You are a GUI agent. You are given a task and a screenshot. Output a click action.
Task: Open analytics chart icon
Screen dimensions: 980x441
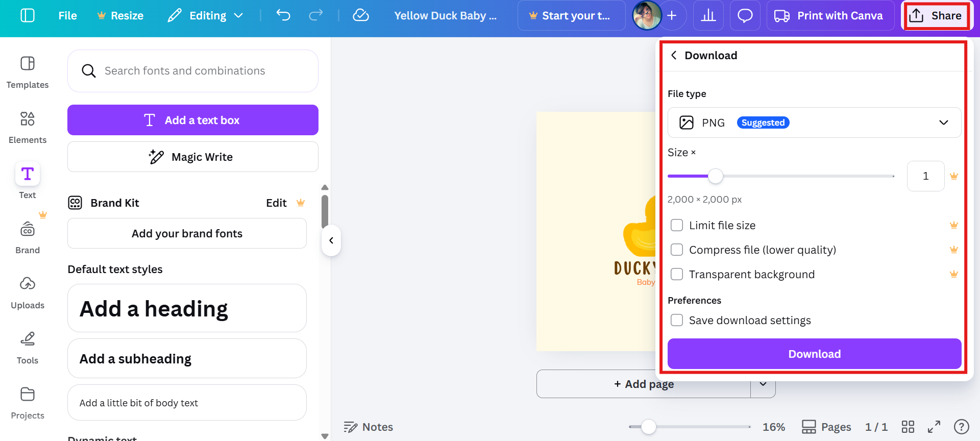tap(708, 15)
